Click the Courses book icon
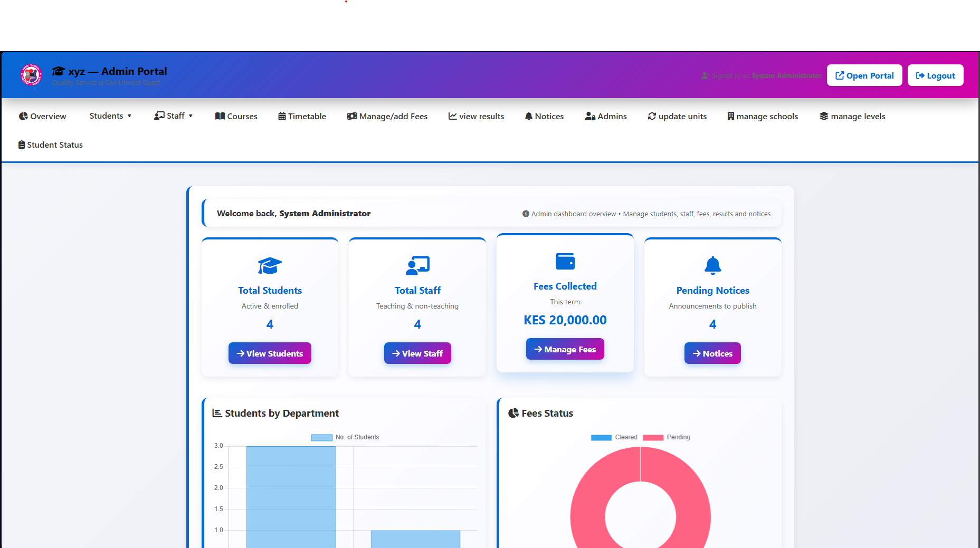This screenshot has width=980, height=548. pos(220,116)
